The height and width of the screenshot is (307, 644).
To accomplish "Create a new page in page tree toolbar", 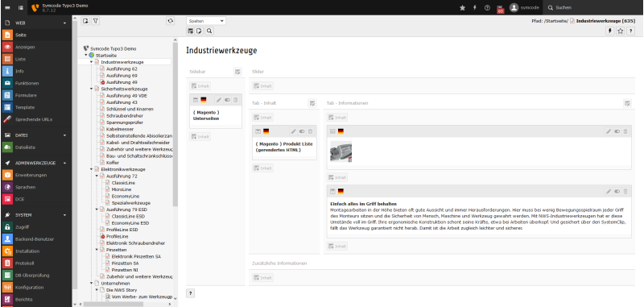I will (x=85, y=21).
